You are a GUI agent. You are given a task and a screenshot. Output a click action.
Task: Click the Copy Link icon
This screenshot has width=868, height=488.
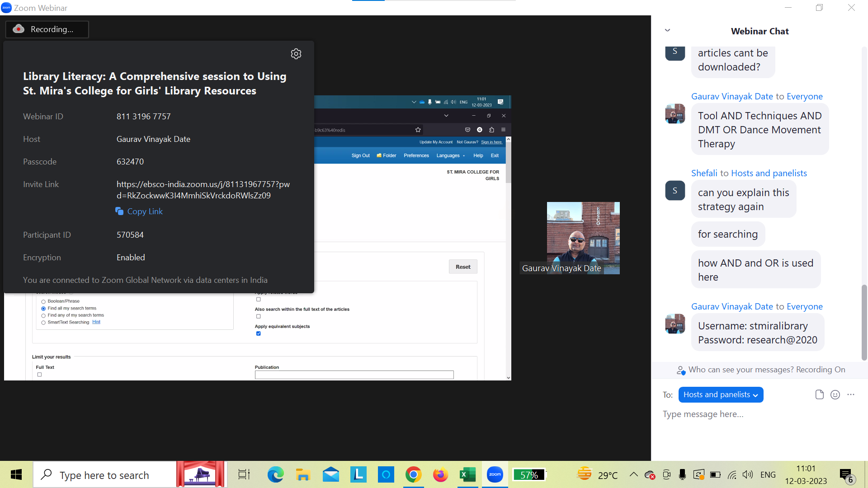click(119, 211)
